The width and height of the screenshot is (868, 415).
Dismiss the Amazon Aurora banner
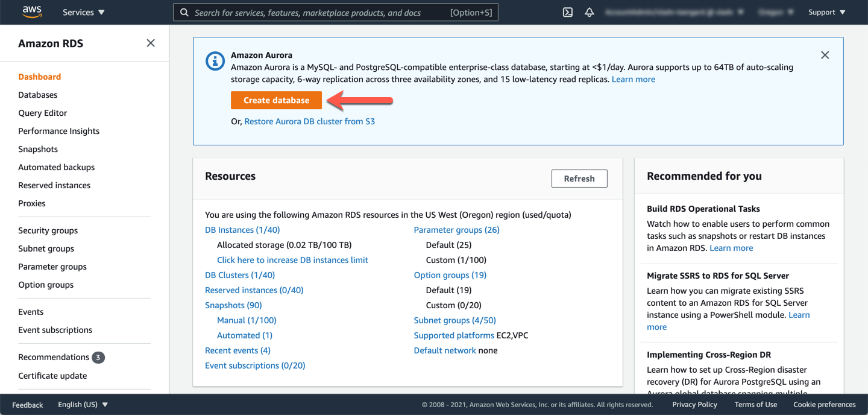click(825, 55)
